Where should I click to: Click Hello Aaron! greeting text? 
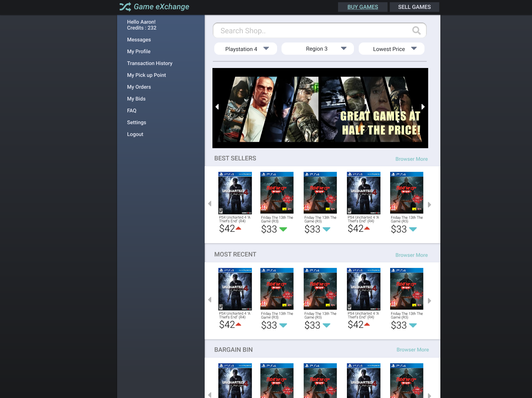coord(141,22)
